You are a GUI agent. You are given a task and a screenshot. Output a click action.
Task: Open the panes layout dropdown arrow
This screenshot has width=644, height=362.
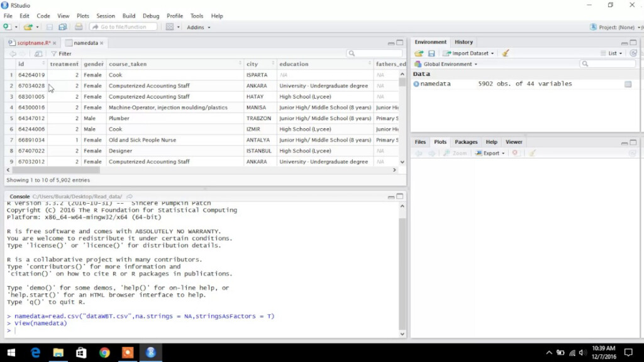pyautogui.click(x=178, y=27)
